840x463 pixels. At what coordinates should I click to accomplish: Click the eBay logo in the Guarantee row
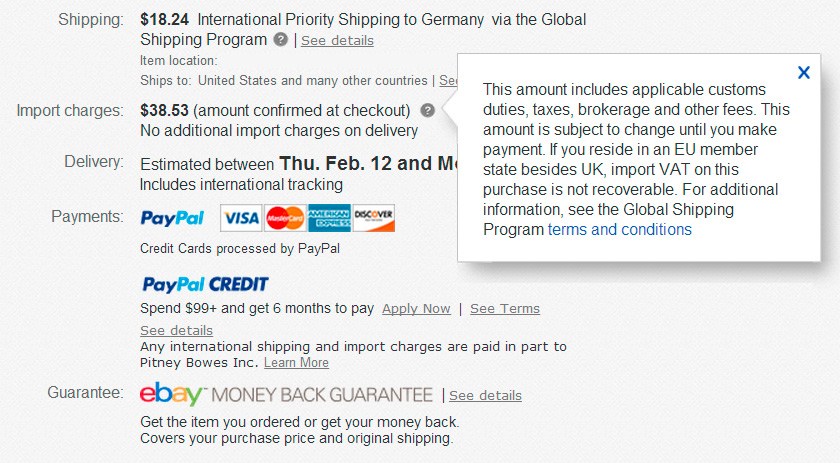[x=171, y=394]
